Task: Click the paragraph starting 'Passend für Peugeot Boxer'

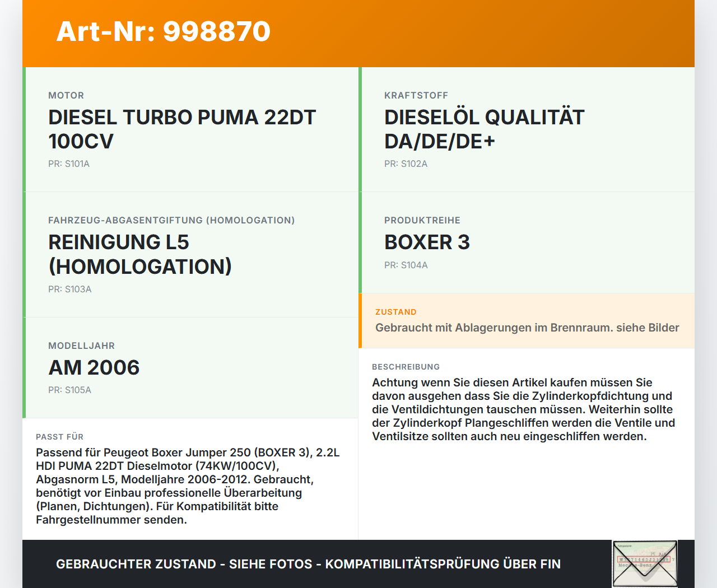Action: click(x=188, y=486)
